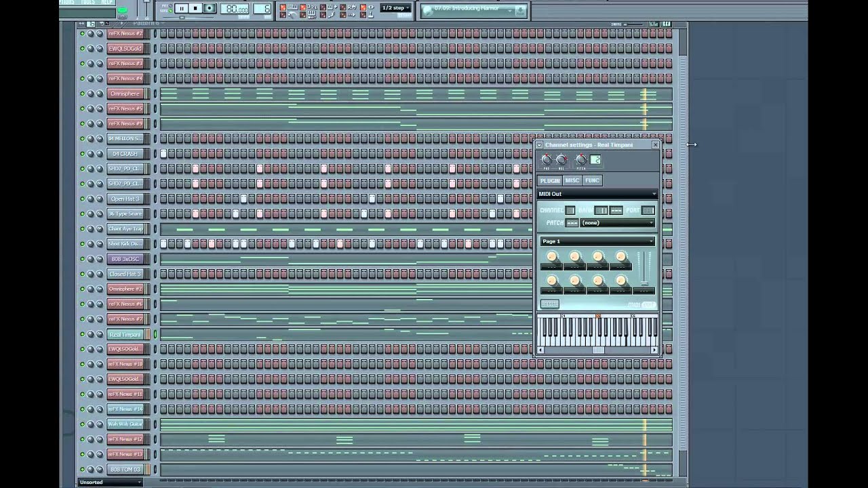The height and width of the screenshot is (488, 868).
Task: Switch to the PLUGIN tab in Channel settings
Action: [x=550, y=180]
